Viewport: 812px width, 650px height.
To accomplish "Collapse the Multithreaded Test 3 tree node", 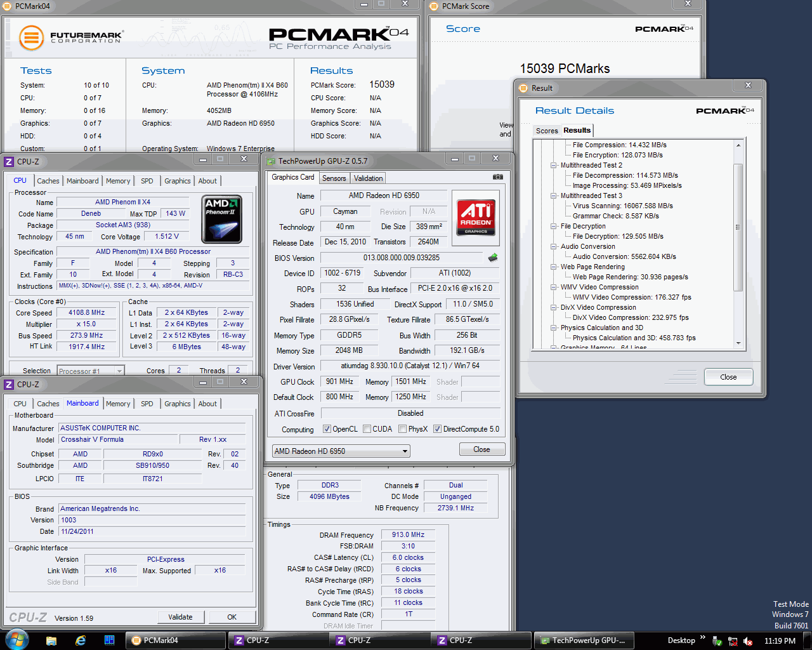I will 554,196.
